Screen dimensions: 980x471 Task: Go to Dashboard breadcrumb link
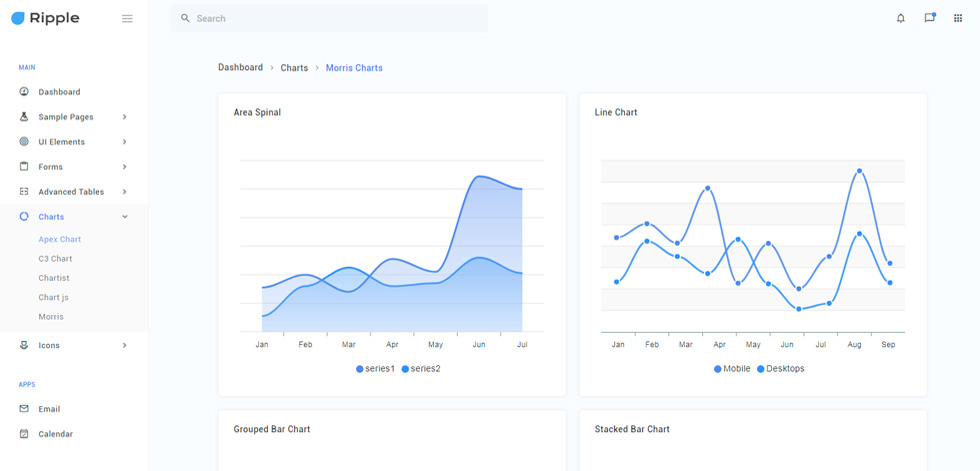coord(240,67)
